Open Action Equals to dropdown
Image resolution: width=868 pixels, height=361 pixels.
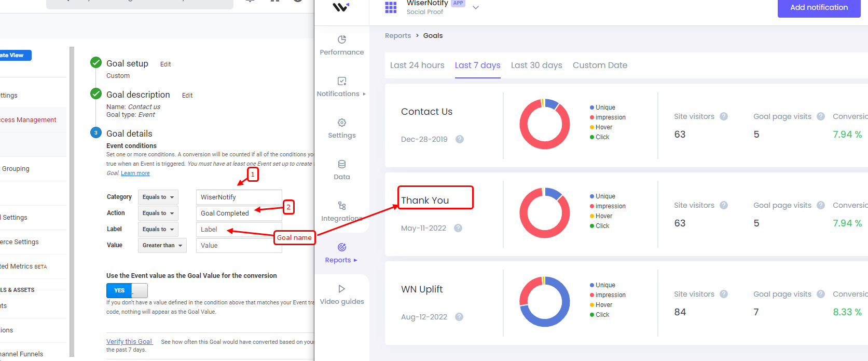[x=158, y=213]
